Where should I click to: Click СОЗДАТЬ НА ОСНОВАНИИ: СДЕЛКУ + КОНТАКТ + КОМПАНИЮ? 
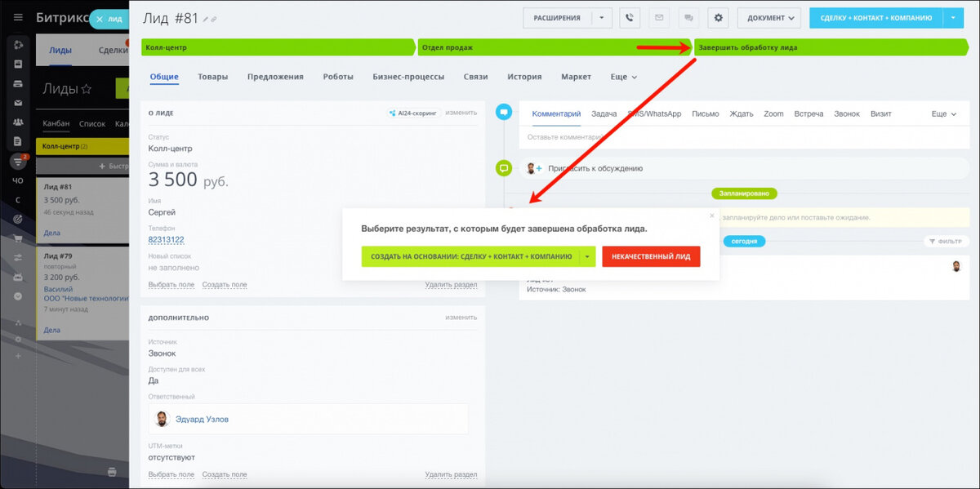[470, 256]
